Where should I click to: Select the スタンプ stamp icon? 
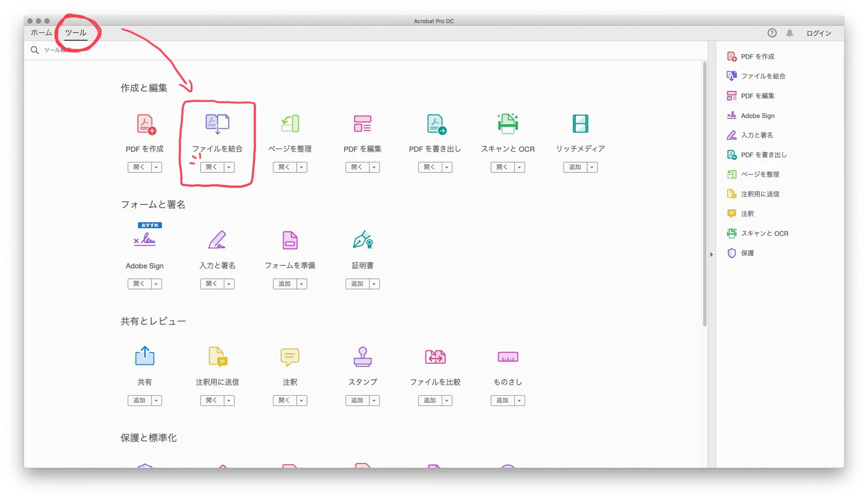click(363, 357)
